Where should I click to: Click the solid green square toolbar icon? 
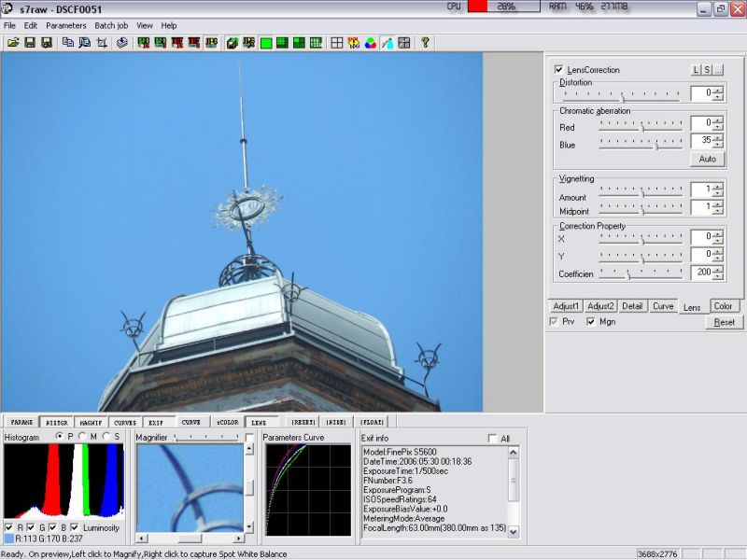coord(265,43)
